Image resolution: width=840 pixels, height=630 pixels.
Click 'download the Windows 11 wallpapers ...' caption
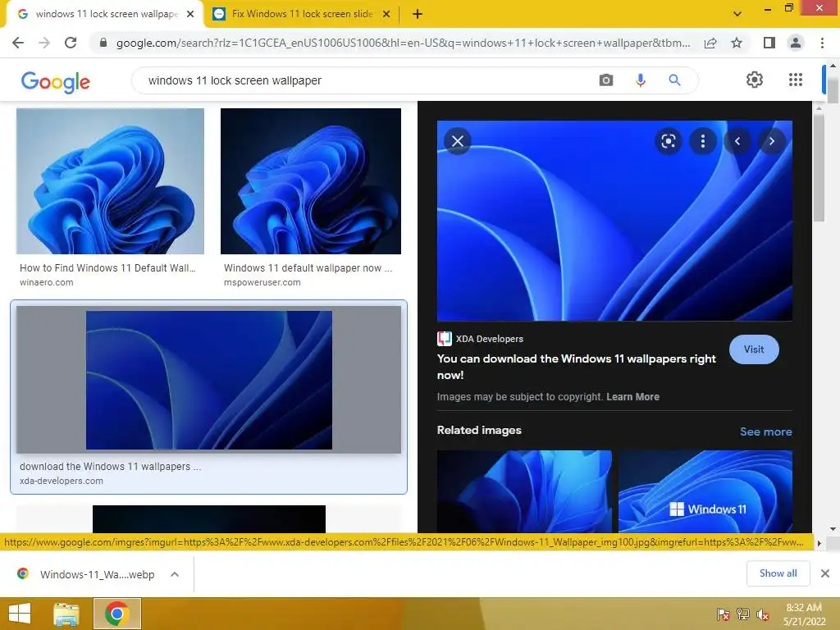point(111,467)
